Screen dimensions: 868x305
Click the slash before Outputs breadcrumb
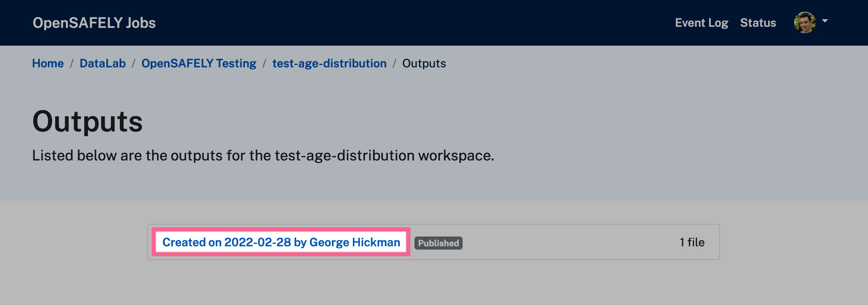[395, 63]
